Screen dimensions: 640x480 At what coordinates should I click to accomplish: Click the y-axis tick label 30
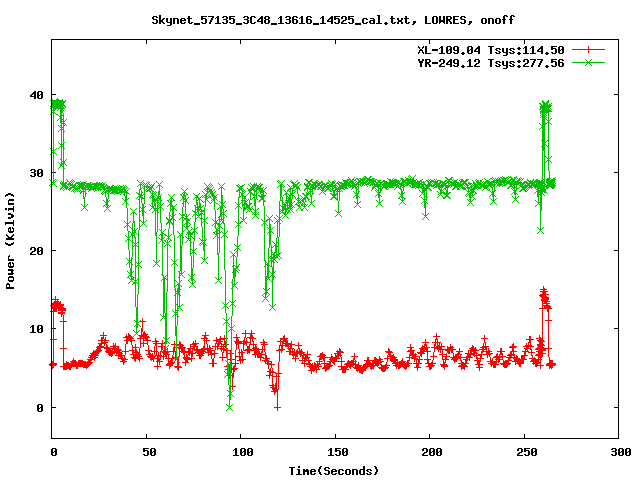tap(36, 173)
